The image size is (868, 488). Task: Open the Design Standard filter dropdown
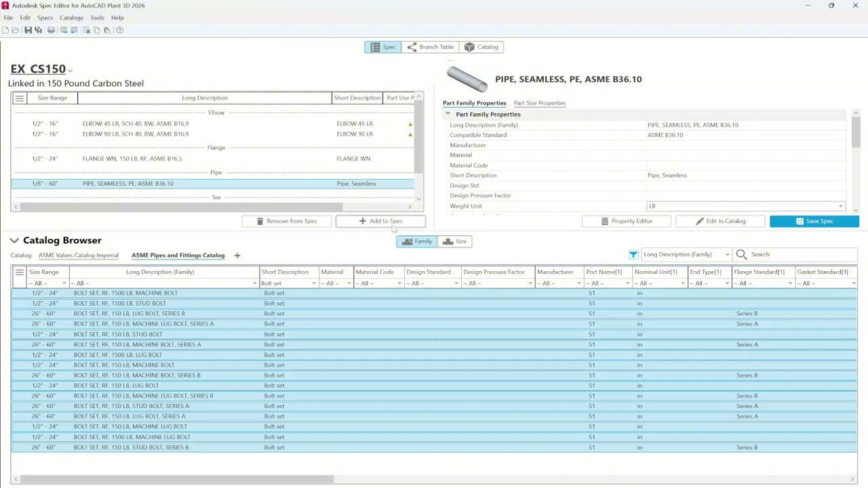click(456, 283)
